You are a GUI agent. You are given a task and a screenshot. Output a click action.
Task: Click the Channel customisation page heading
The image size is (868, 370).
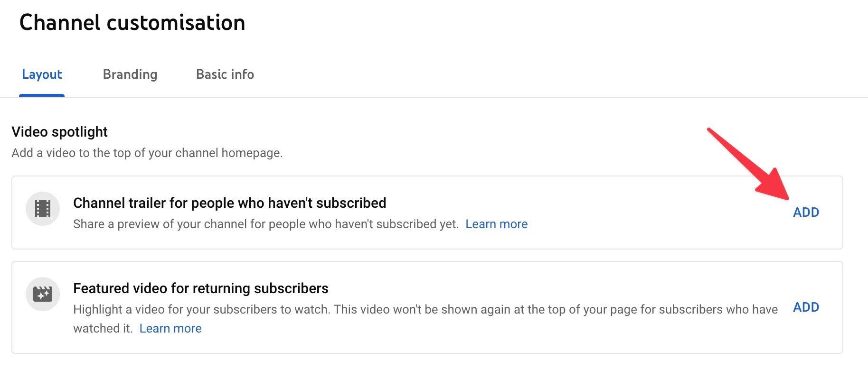[x=132, y=23]
